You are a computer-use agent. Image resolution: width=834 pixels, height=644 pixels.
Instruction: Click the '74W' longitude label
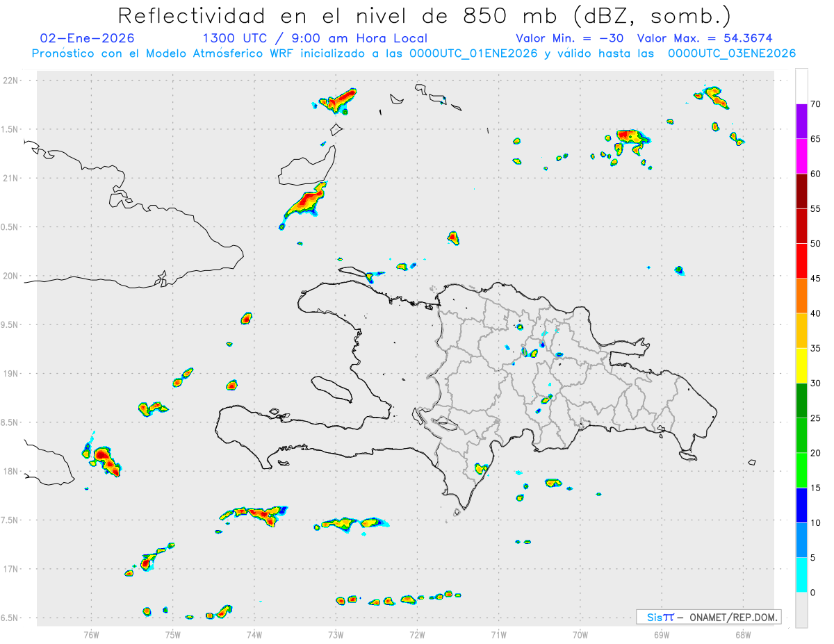coord(254,634)
